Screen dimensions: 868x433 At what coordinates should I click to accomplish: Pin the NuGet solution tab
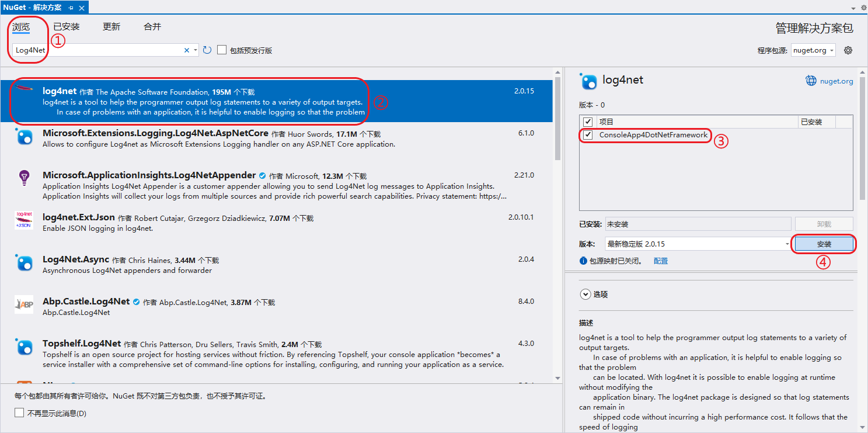click(71, 8)
